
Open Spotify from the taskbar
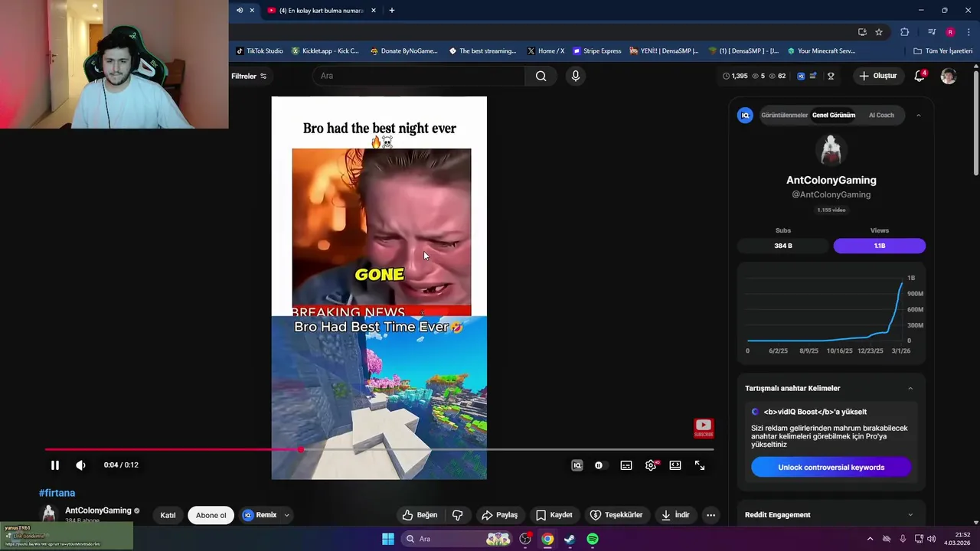593,539
